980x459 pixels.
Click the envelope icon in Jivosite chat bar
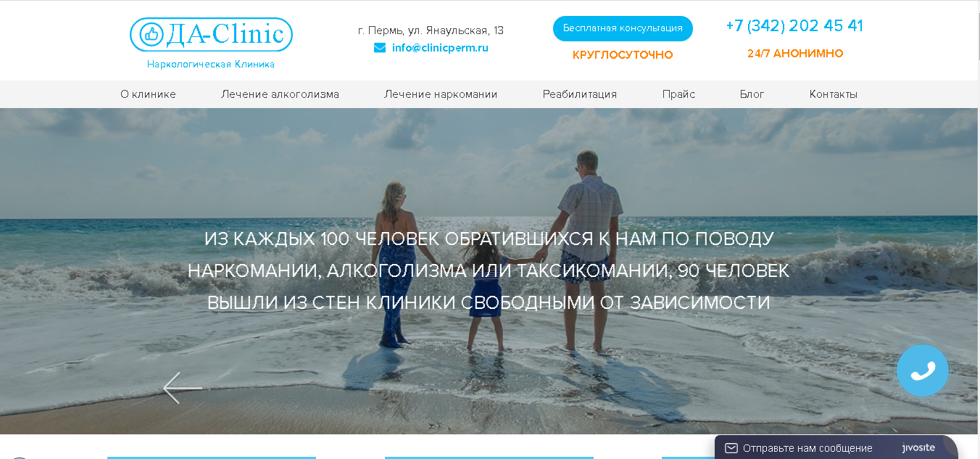click(x=731, y=448)
